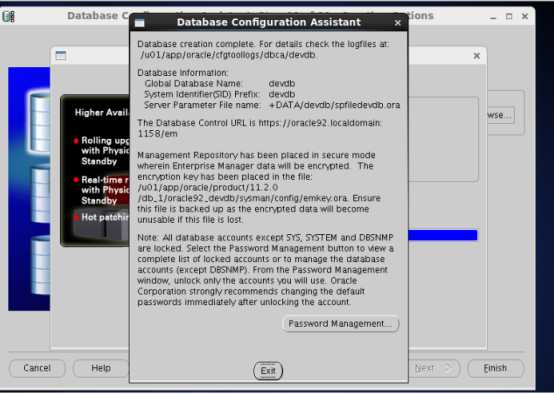The image size is (554, 394).
Task: Click Help in the background wizard
Action: point(101,368)
